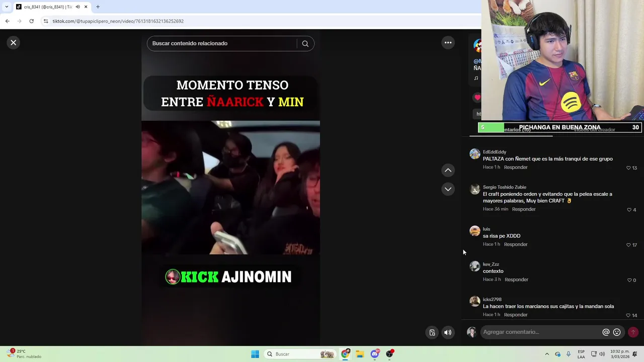Open luis's profile avatar
Viewport: 644px width, 362px height.
tap(475, 231)
